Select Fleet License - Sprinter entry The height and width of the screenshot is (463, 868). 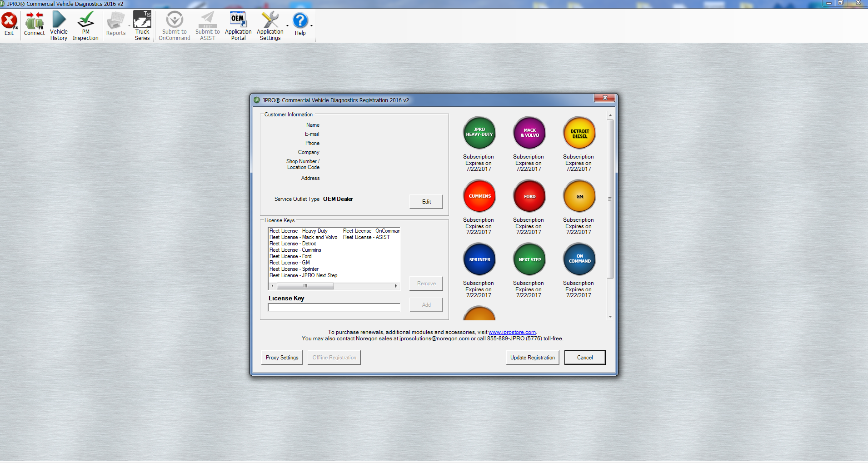point(294,269)
